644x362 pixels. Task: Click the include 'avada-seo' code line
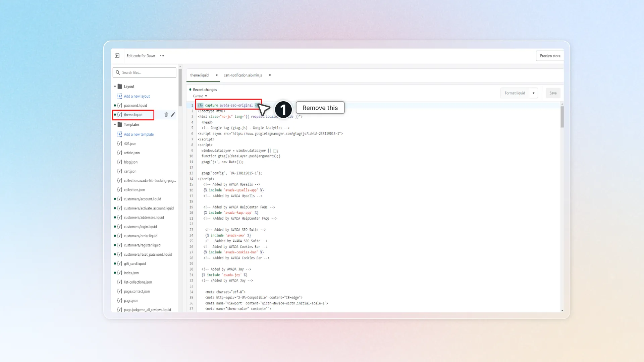point(228,236)
